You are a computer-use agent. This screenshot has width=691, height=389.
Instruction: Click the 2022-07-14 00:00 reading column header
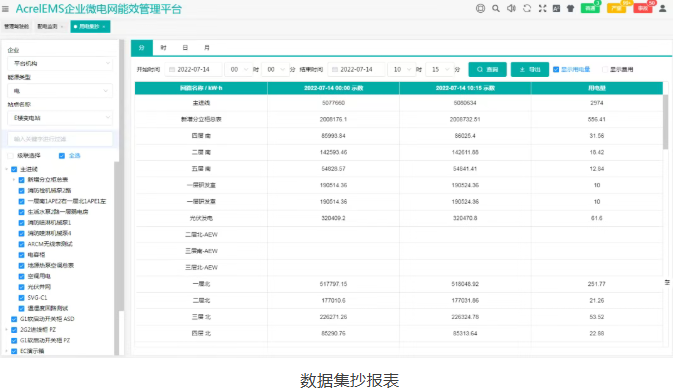coord(333,88)
